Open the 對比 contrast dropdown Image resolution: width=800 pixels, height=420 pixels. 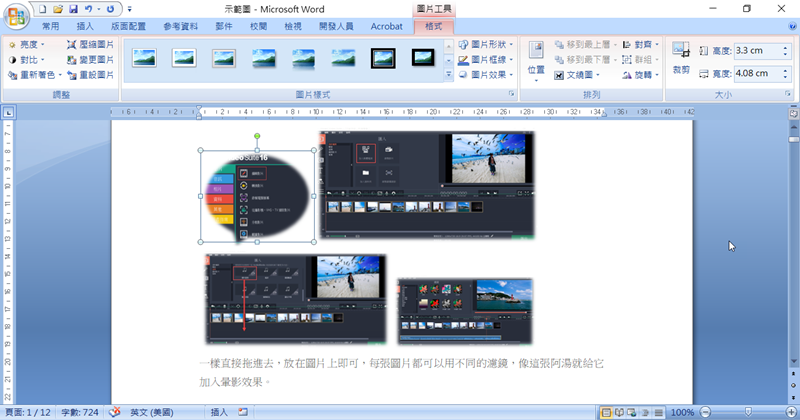click(27, 60)
